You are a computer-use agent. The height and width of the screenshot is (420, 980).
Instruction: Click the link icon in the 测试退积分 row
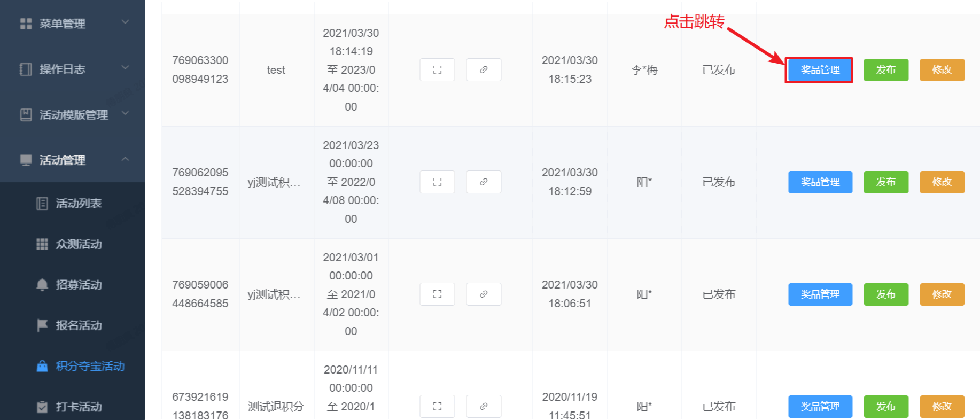point(484,407)
